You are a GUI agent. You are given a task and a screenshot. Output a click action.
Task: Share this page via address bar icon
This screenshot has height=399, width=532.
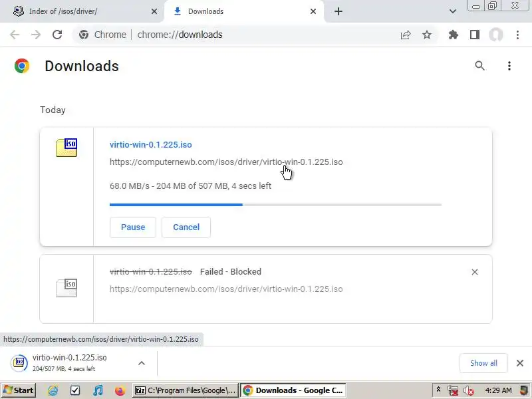(406, 35)
